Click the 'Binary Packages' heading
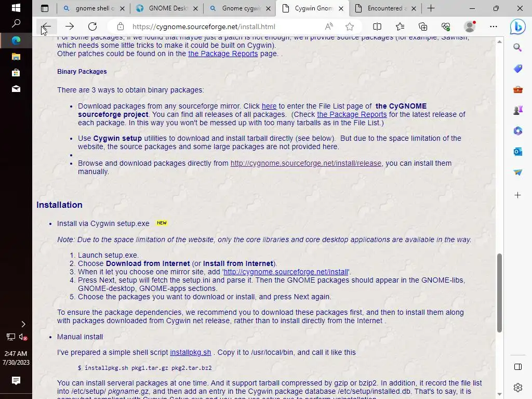This screenshot has width=532, height=399. [82, 72]
